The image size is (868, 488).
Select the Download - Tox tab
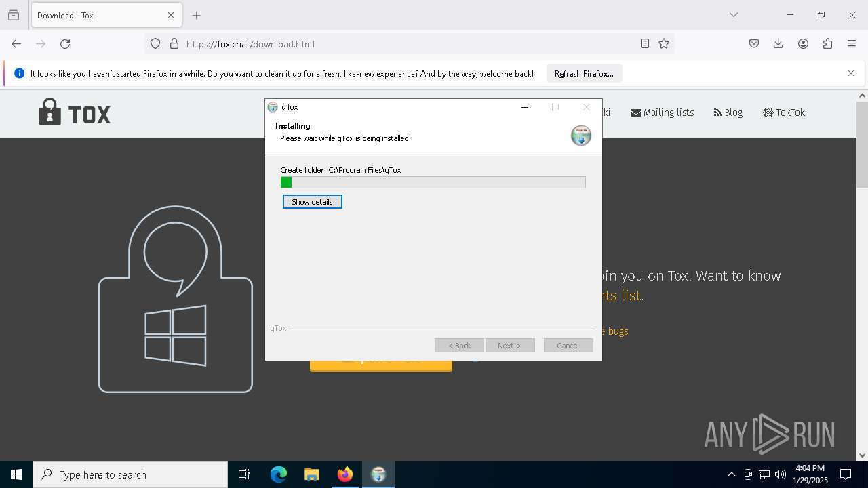(x=105, y=15)
